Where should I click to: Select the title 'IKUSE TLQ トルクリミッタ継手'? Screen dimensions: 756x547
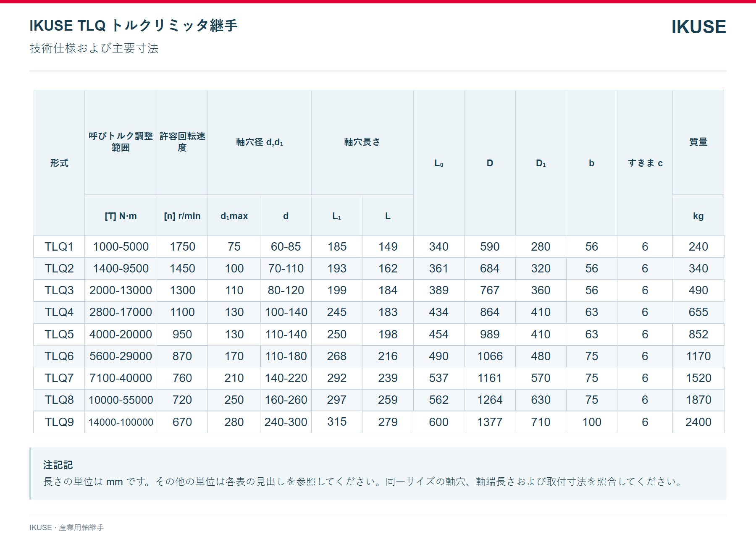pos(134,26)
